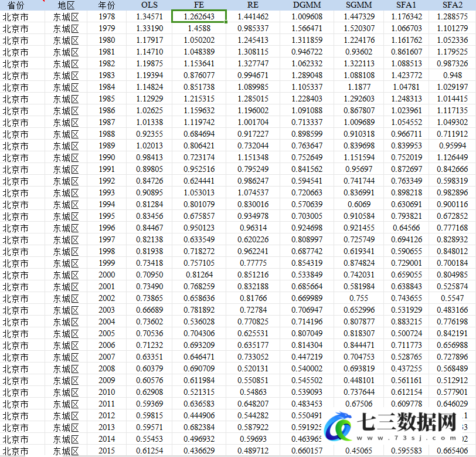Click OLS value 1.14710
The height and width of the screenshot is (457, 476).
tap(149, 52)
